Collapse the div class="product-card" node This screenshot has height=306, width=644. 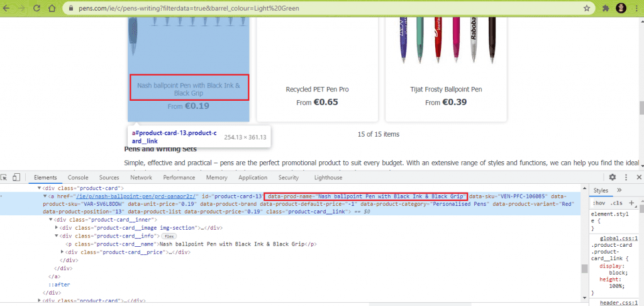click(x=40, y=188)
